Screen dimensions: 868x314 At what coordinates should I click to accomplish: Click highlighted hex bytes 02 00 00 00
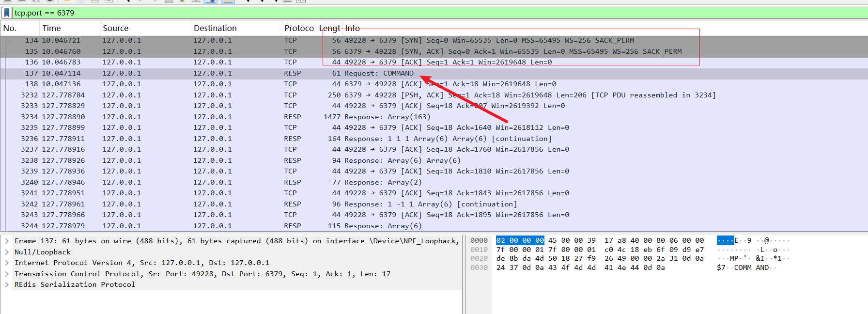click(x=520, y=240)
